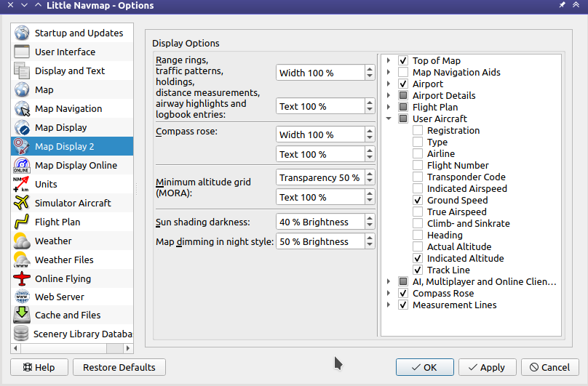Select the Units NM/km icon
588x386 pixels.
[x=21, y=184]
